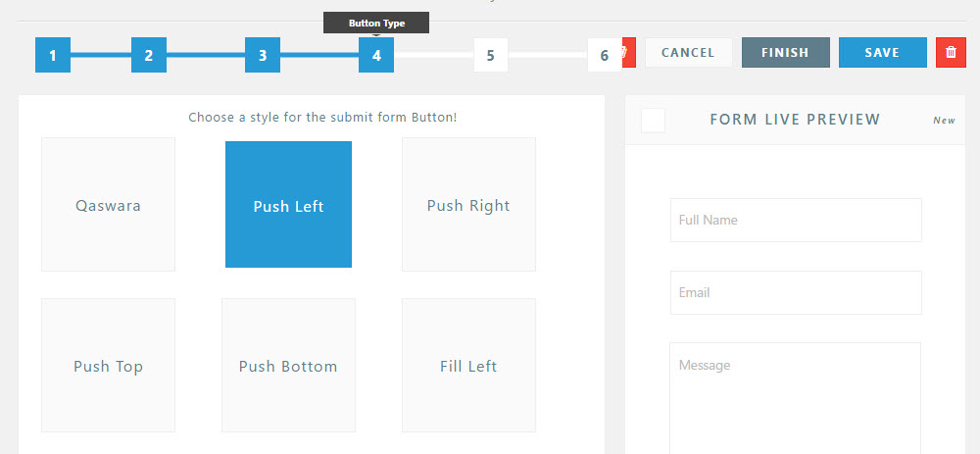Select the active step 4 marker
Viewport: 980px width, 454px height.
point(376,55)
